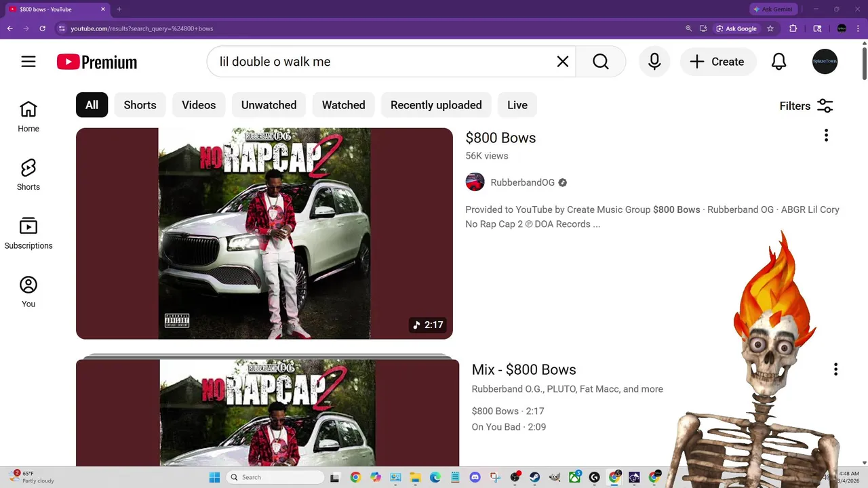Screen dimensions: 868x488
Task: Select the Recently uploaded filter chip
Action: click(x=436, y=105)
